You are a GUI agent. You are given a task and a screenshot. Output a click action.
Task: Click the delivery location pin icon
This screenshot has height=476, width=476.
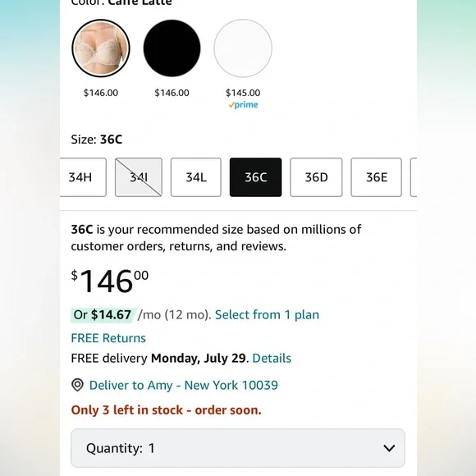click(x=77, y=385)
